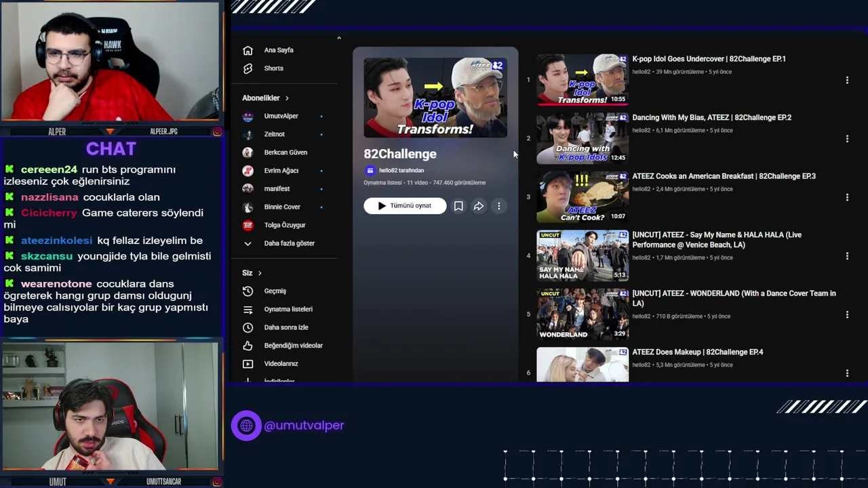Image resolution: width=868 pixels, height=488 pixels.
Task: Click the 82Challenge playlist title
Action: [400, 154]
